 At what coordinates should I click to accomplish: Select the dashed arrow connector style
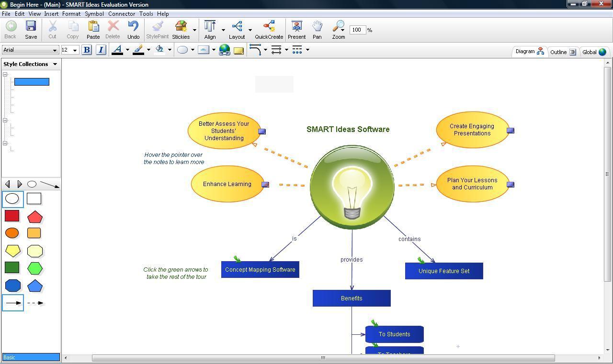coord(35,303)
